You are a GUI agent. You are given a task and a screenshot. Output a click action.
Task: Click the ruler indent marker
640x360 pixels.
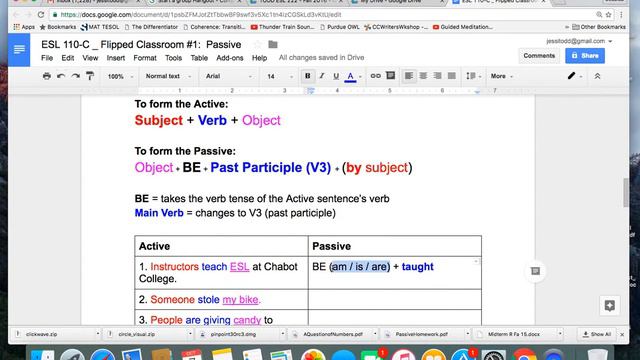(x=311, y=91)
